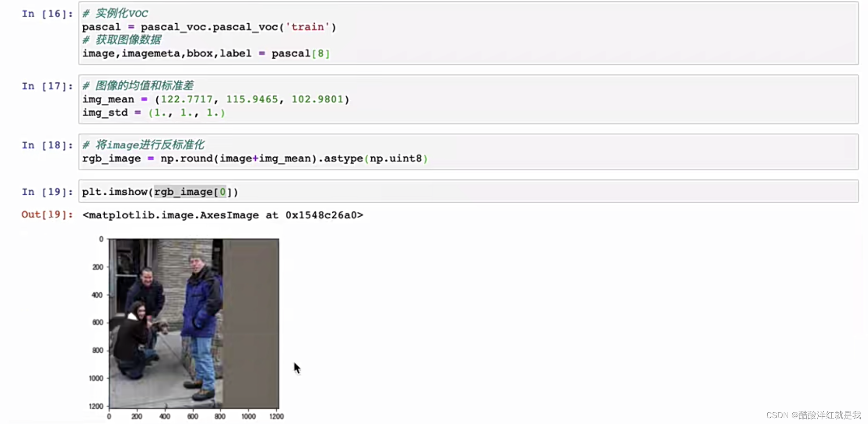Viewport: 868px width, 424px height.
Task: Select code cell In [16] with pascal_voc instantiation
Action: (468, 33)
